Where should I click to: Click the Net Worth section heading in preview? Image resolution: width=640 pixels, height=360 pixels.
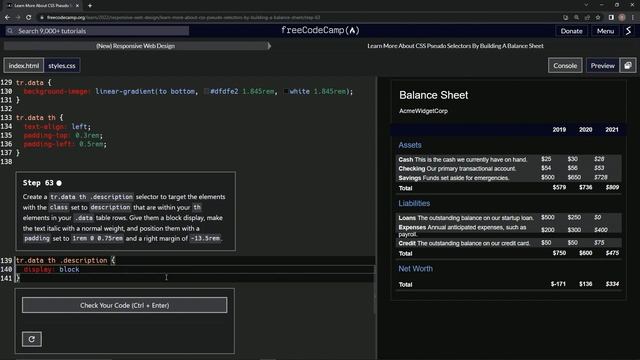pos(416,269)
